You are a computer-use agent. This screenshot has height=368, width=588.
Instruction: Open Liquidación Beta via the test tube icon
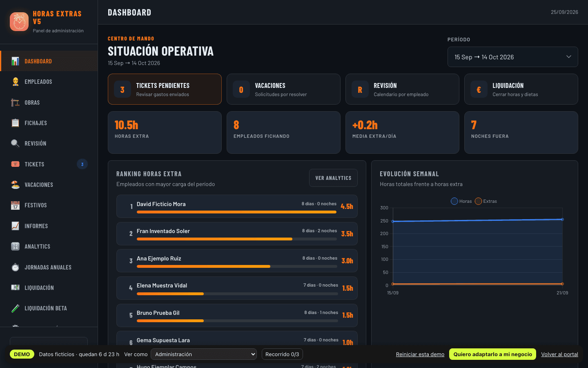coord(15,308)
